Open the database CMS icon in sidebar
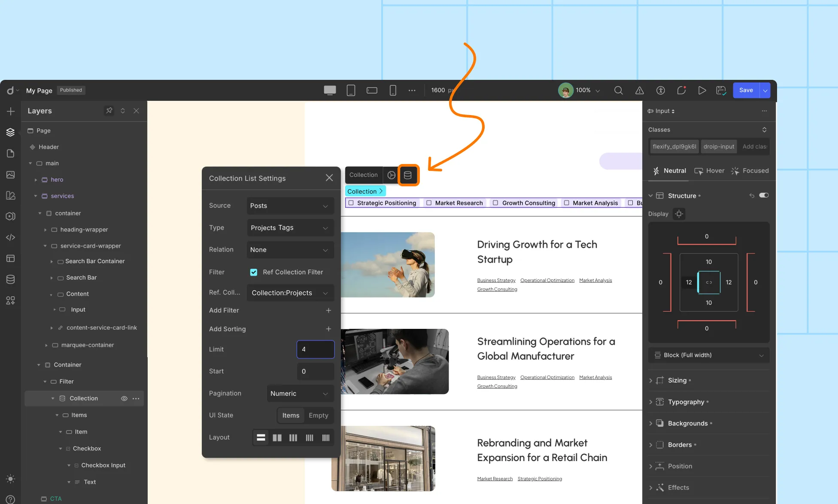This screenshot has height=504, width=838. click(x=11, y=279)
